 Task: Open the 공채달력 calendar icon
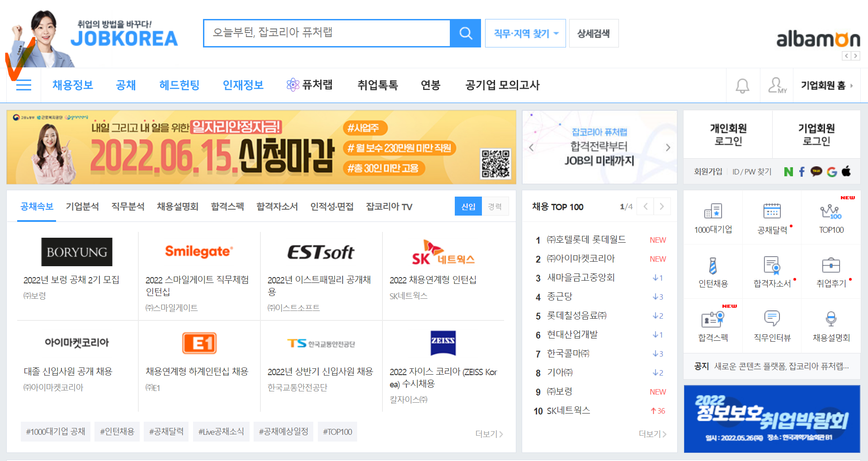point(772,211)
